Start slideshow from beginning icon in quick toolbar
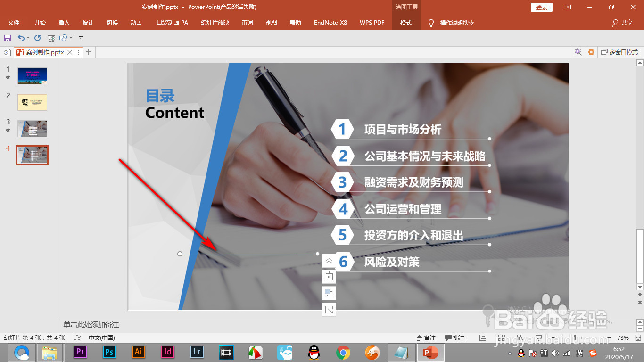 click(51, 38)
